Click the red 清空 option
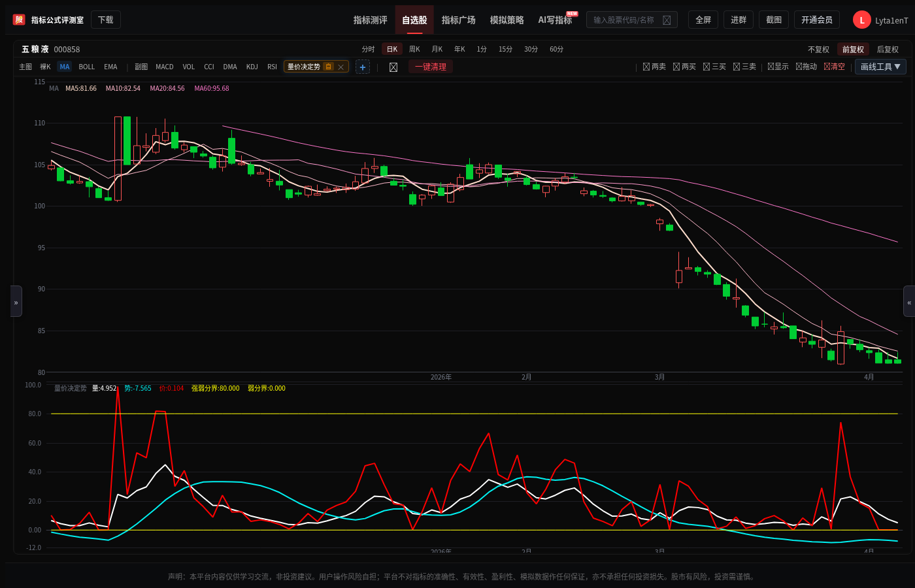 [x=834, y=67]
